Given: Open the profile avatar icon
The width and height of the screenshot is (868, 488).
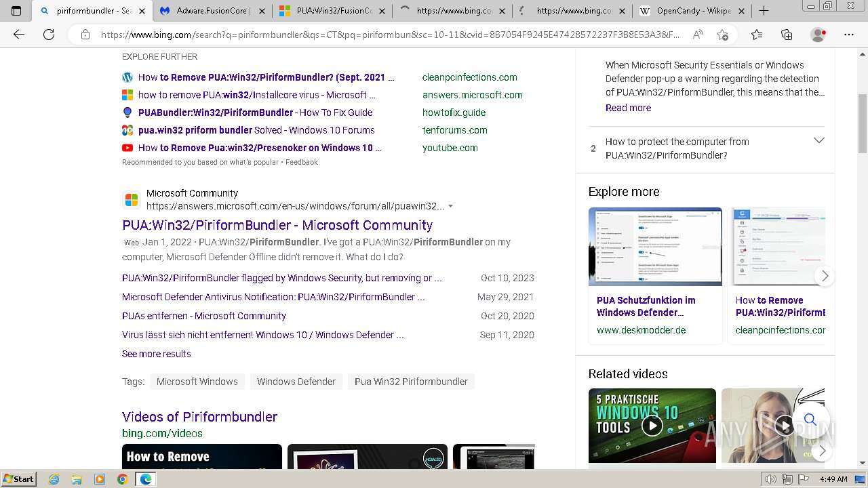Looking at the screenshot, I should click(818, 35).
